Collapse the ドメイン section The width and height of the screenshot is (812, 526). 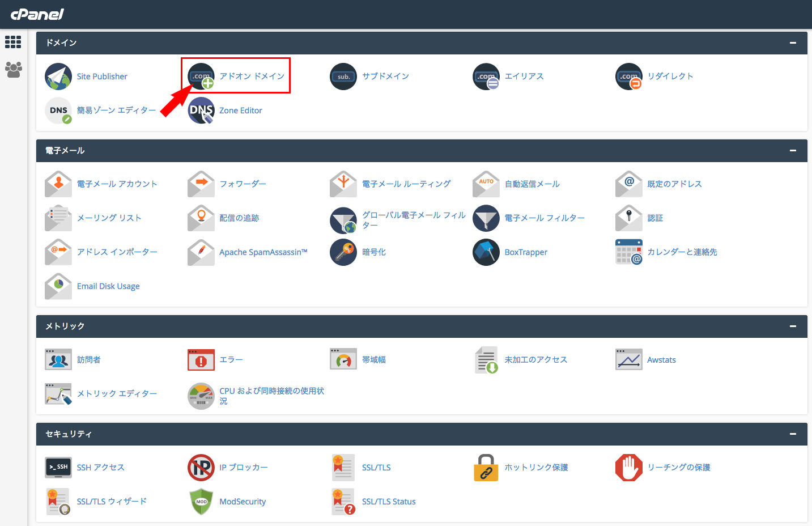(x=793, y=43)
